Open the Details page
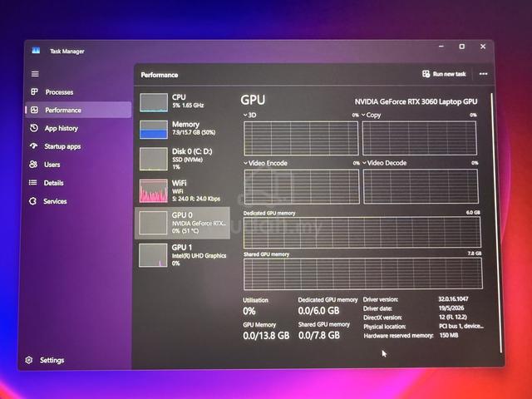The image size is (532, 399). [78, 183]
